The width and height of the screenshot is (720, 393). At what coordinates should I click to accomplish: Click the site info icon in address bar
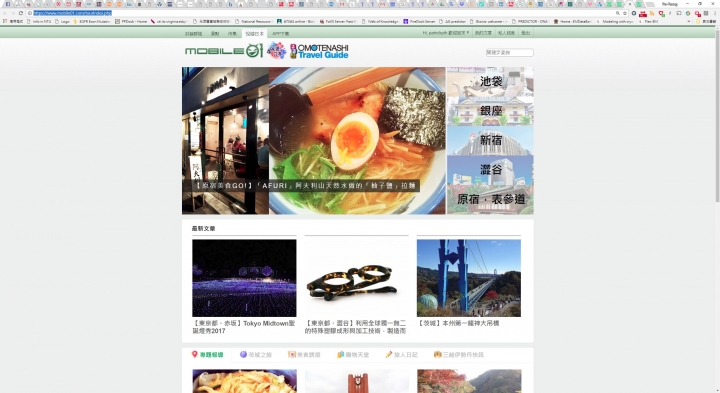coord(30,13)
